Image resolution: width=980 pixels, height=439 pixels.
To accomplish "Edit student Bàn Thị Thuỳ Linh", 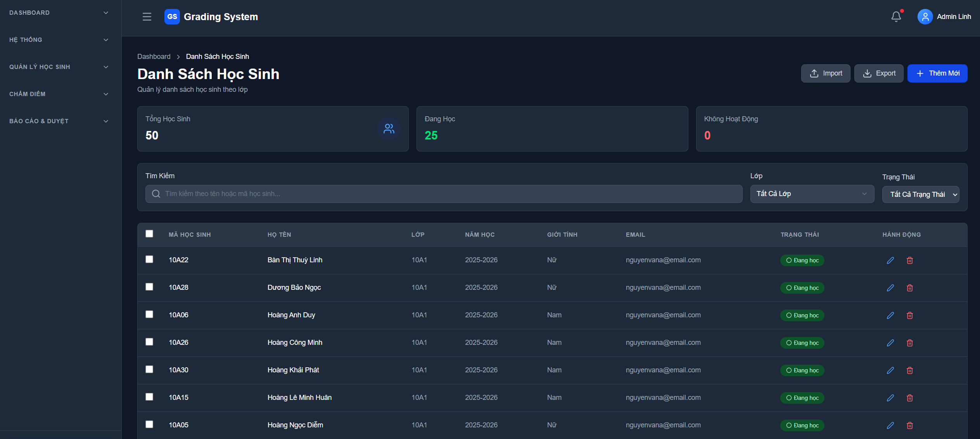I will coord(890,260).
